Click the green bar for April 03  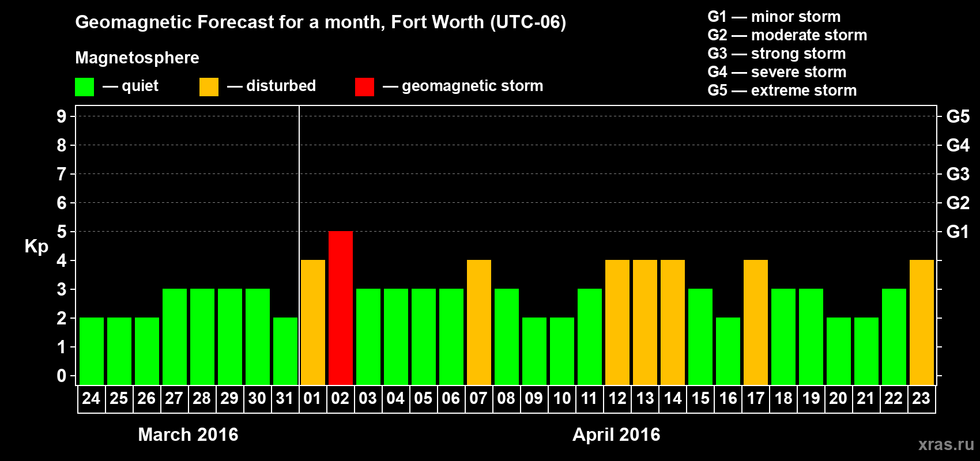pyautogui.click(x=368, y=337)
